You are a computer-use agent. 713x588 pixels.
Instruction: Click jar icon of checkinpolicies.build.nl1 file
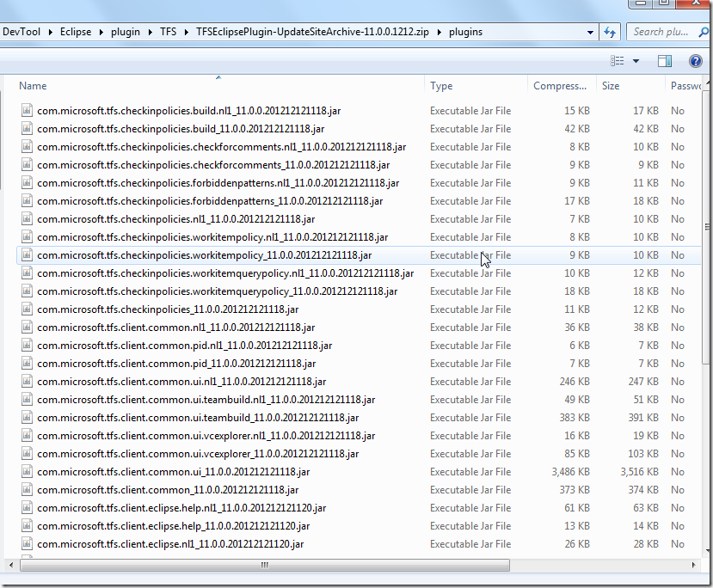[27, 110]
